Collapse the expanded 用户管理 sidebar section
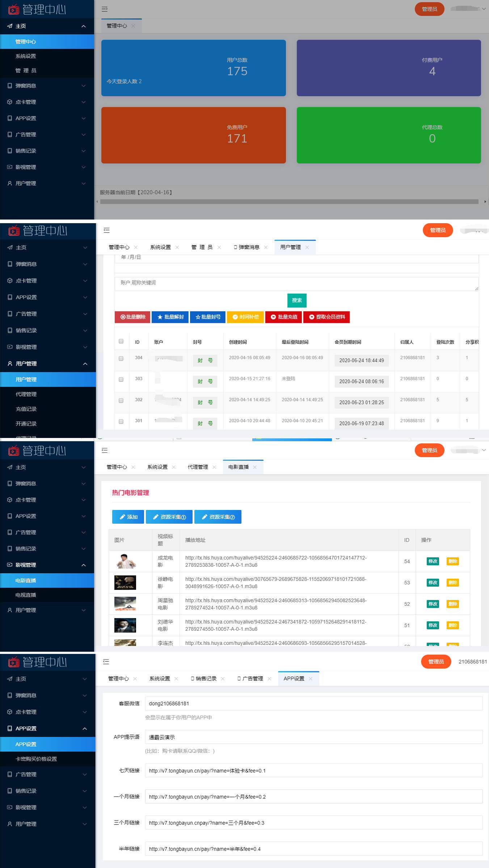Screen dimensions: 489x868 click(x=85, y=363)
